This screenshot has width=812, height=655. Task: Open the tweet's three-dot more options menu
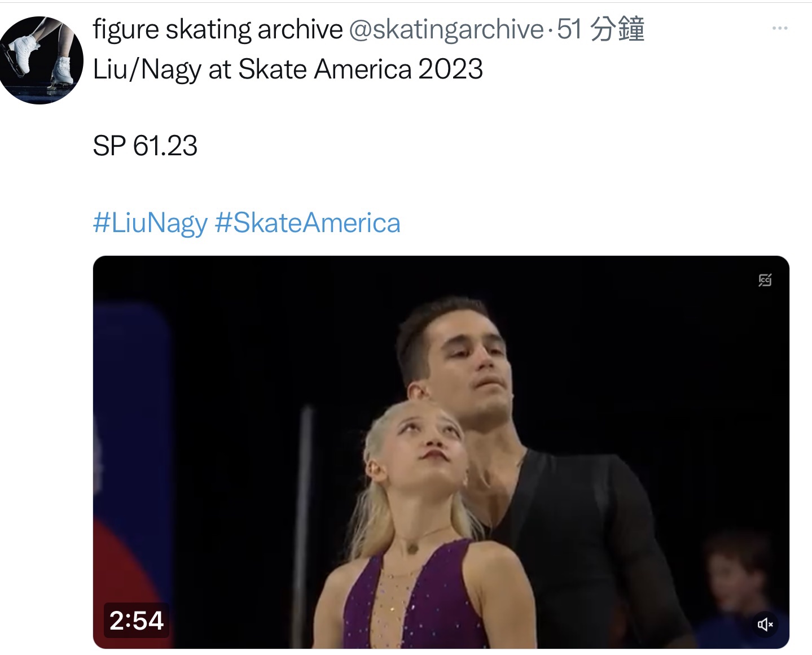coord(779,28)
